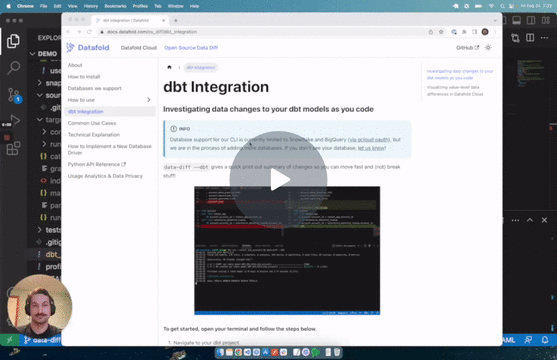Click the home breadcrumb icon
Viewport: 557px width, 360px height.
click(169, 67)
